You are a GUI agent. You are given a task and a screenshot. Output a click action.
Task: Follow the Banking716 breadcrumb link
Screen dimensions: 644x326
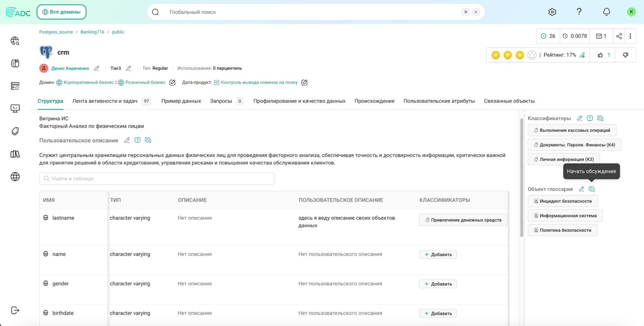(x=92, y=32)
